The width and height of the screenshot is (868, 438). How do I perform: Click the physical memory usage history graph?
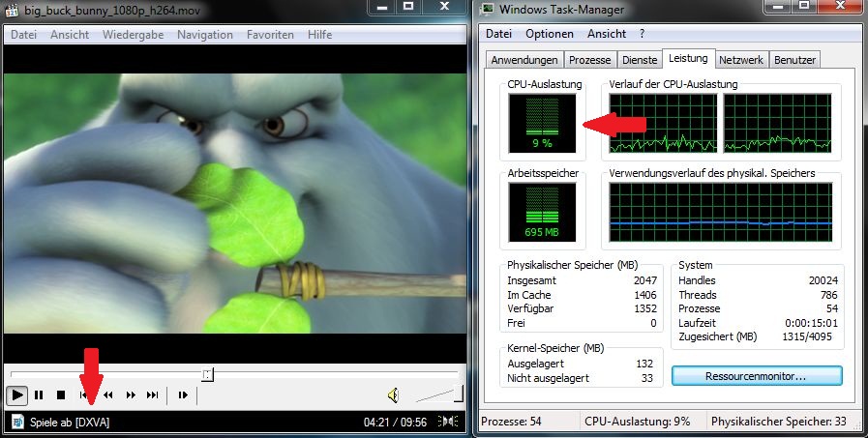[x=720, y=213]
